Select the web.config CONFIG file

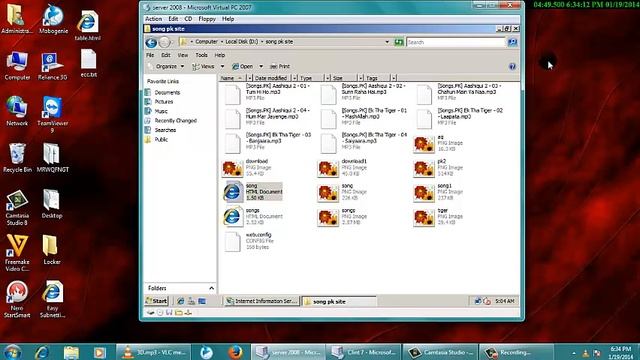tap(249, 241)
